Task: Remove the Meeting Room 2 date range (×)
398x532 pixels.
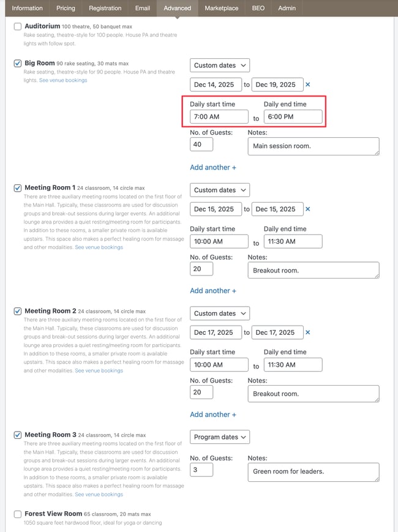Action: [308, 332]
